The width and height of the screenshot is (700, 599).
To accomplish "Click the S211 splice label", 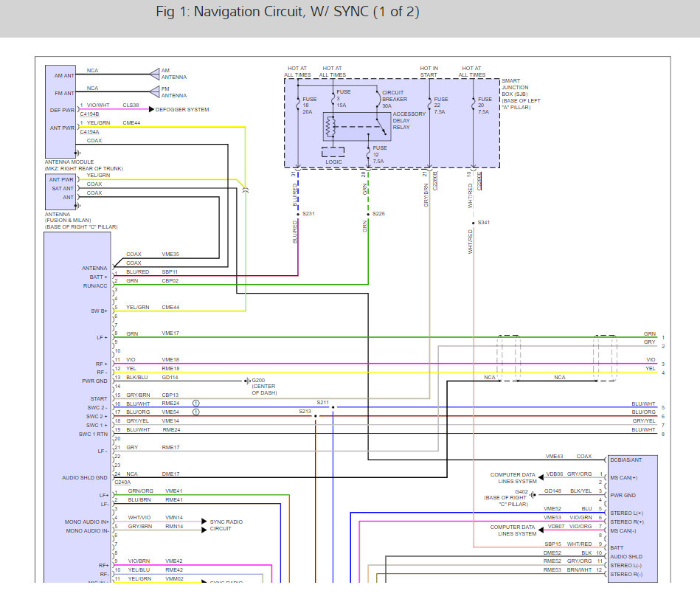I will pos(323,403).
